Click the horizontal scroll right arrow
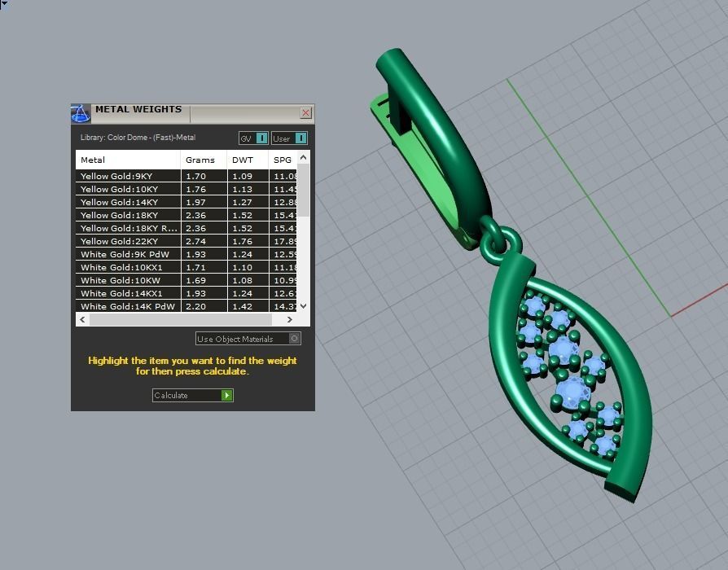728x570 pixels. tap(290, 320)
